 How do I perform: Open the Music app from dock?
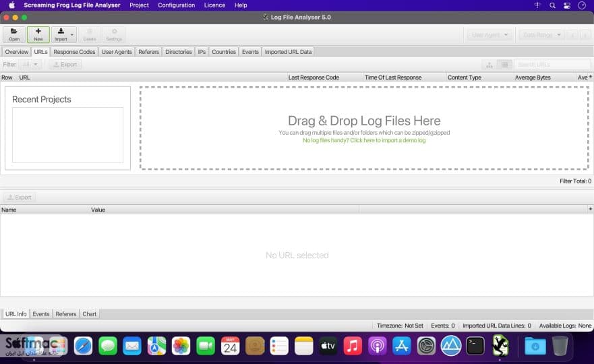[353, 346]
